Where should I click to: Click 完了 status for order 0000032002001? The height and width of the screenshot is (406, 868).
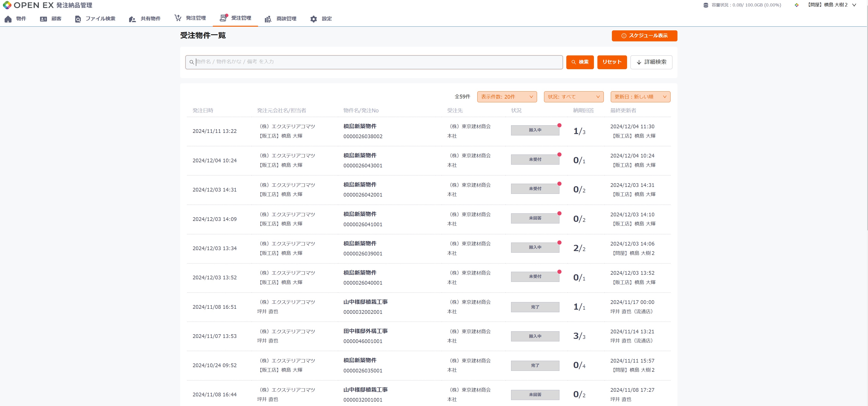(535, 307)
